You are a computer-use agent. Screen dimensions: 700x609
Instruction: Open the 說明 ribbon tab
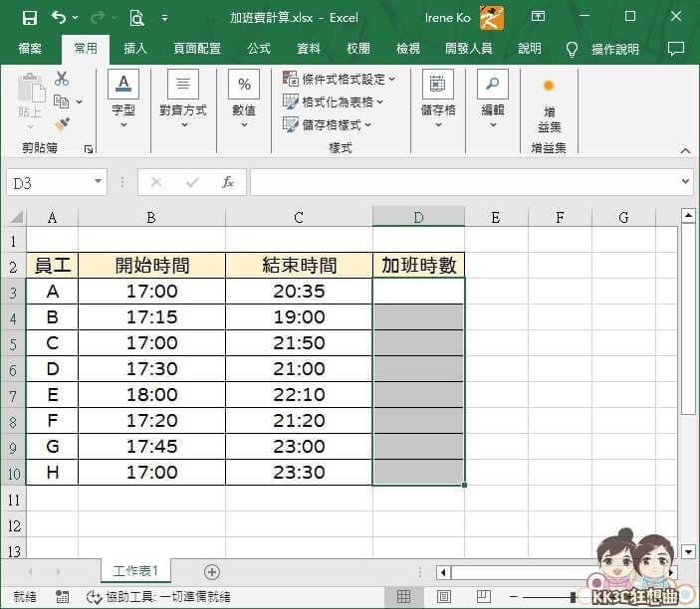(x=530, y=48)
